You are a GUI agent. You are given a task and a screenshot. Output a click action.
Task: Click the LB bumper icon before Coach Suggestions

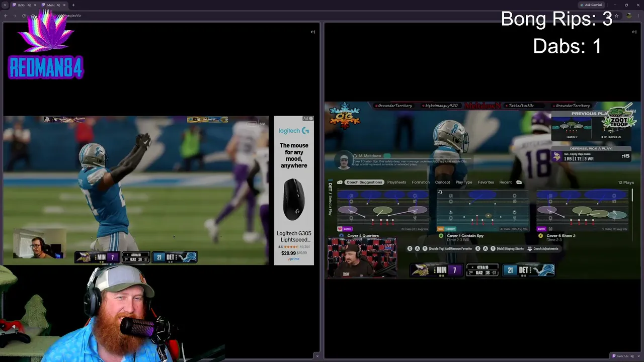(x=340, y=182)
